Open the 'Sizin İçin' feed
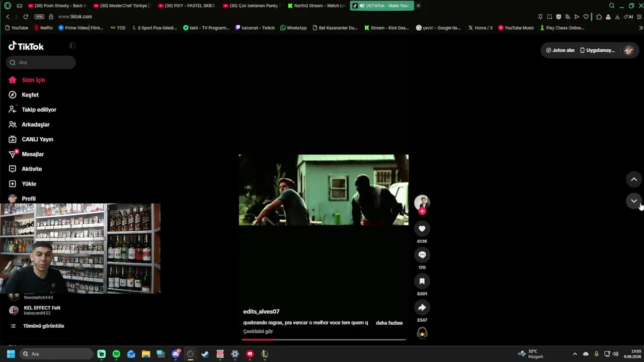The width and height of the screenshot is (644, 362). pos(33,80)
